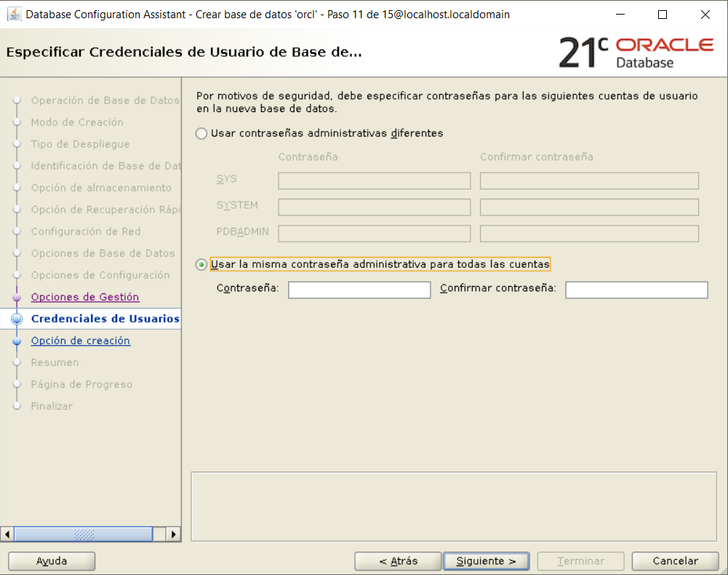Image resolution: width=728 pixels, height=575 pixels.
Task: Click the step bullet beside 'Opciones de Gestión'
Action: [17, 297]
